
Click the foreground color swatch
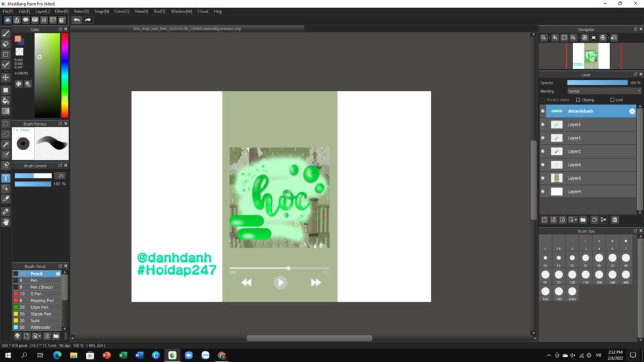[x=18, y=39]
